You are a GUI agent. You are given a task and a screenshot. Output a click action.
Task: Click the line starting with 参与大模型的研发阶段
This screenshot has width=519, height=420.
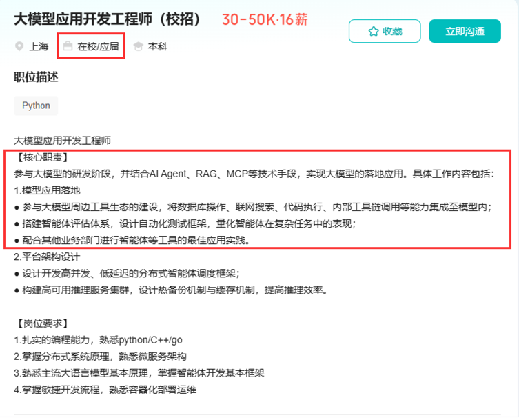point(254,174)
